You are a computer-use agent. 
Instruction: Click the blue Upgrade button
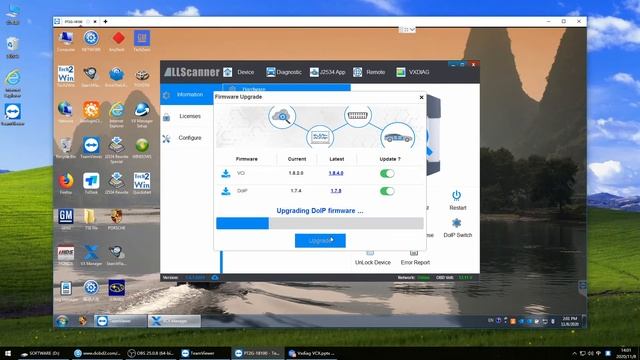pyautogui.click(x=320, y=240)
